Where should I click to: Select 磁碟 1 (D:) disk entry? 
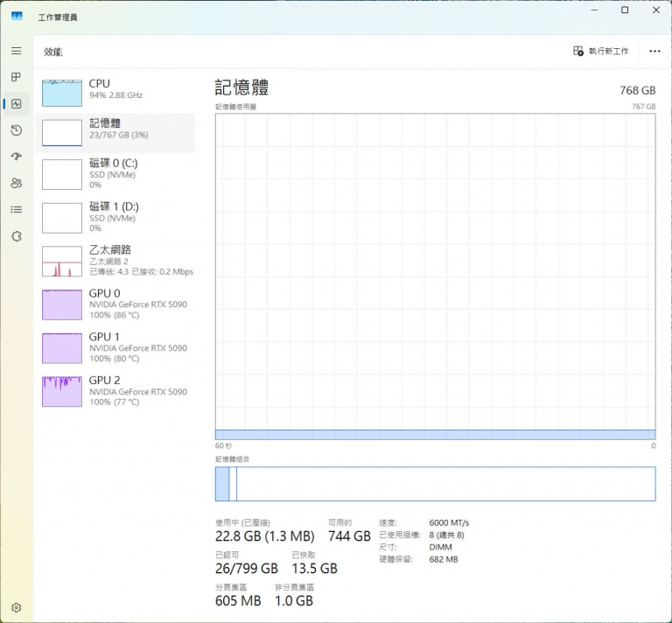click(x=115, y=218)
